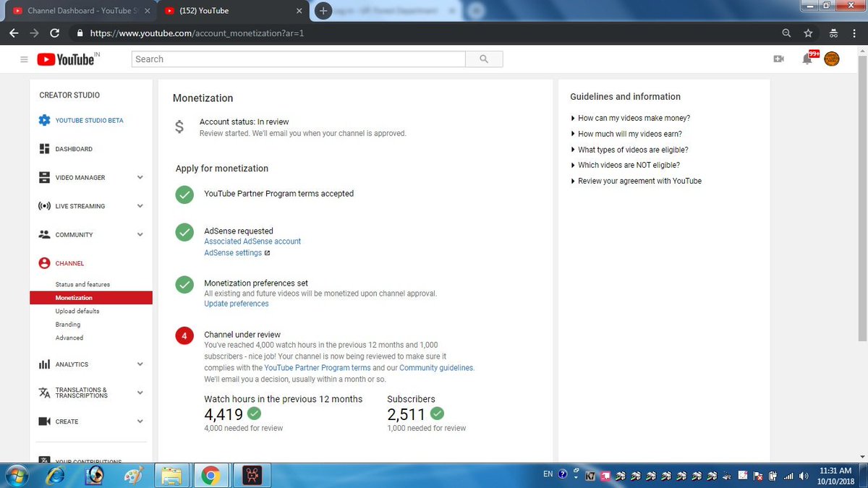The width and height of the screenshot is (868, 488).
Task: Click the Community people icon
Action: point(44,235)
